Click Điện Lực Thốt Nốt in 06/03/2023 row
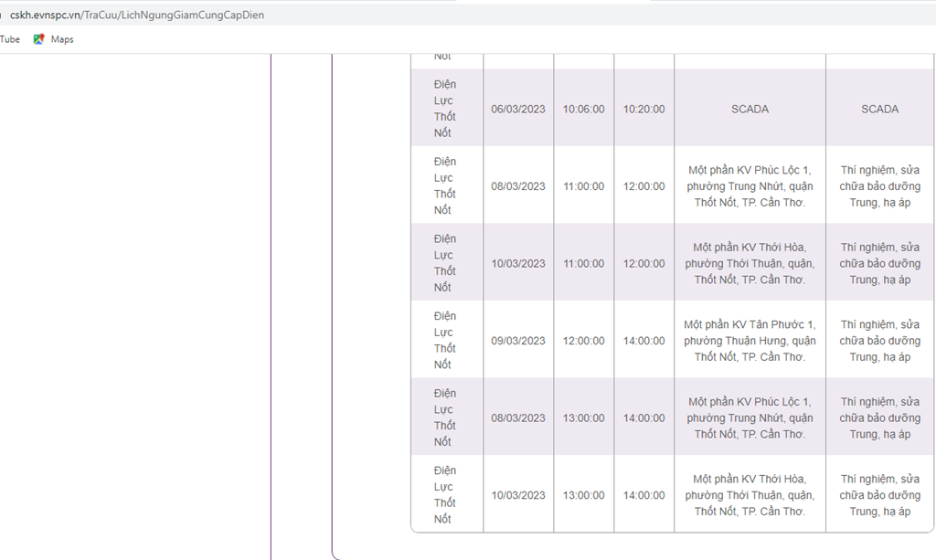The width and height of the screenshot is (936, 560). 445,109
